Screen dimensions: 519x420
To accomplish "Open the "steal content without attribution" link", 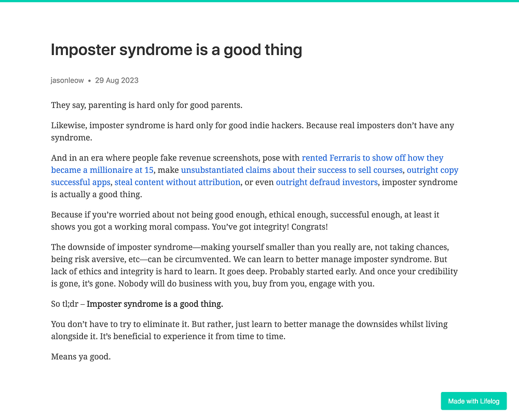I will point(177,182).
